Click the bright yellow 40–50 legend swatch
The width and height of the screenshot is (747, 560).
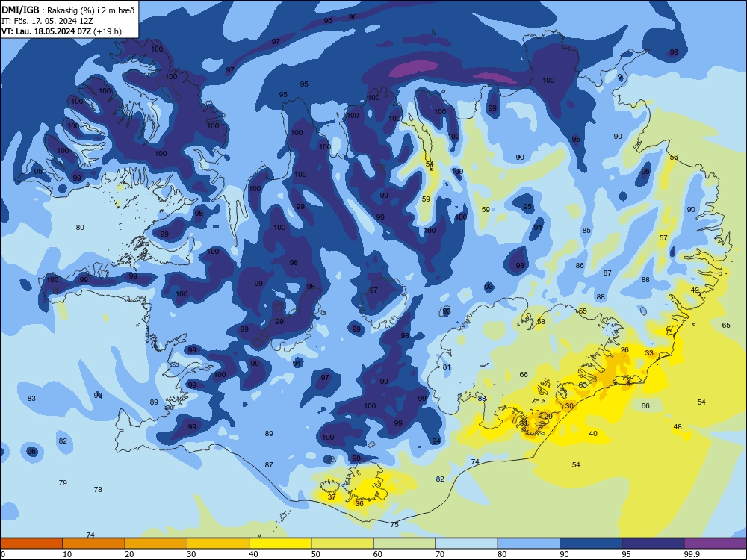tap(280, 544)
